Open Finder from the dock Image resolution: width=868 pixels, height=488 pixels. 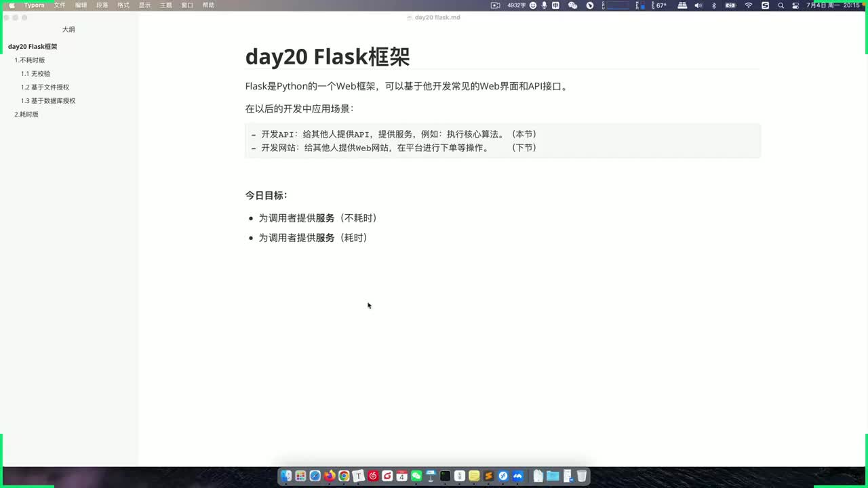coord(286,476)
